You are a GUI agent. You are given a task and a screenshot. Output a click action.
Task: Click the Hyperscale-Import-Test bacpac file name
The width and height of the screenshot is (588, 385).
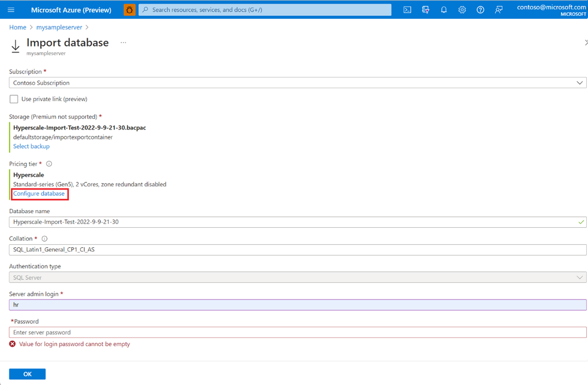tap(79, 128)
